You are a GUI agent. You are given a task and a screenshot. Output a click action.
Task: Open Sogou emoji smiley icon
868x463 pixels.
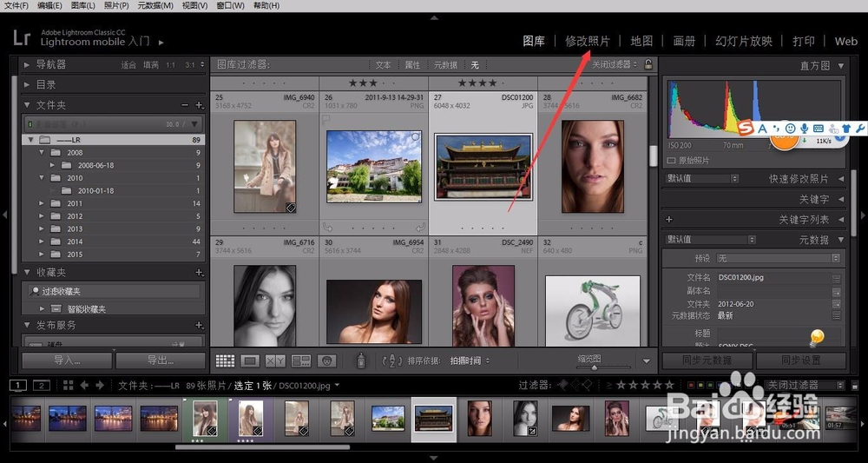tap(791, 129)
